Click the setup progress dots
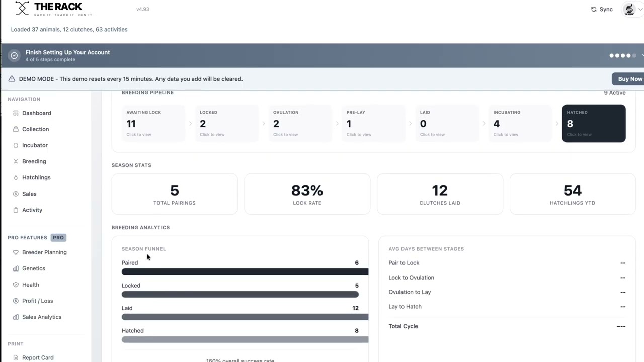 click(x=623, y=55)
